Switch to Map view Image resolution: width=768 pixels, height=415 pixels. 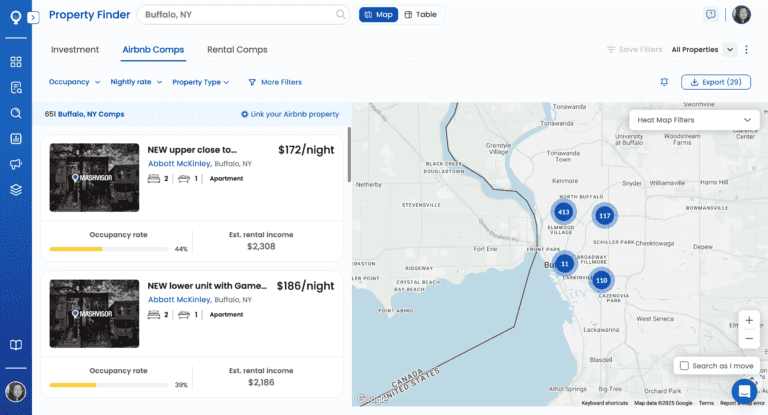tap(378, 15)
